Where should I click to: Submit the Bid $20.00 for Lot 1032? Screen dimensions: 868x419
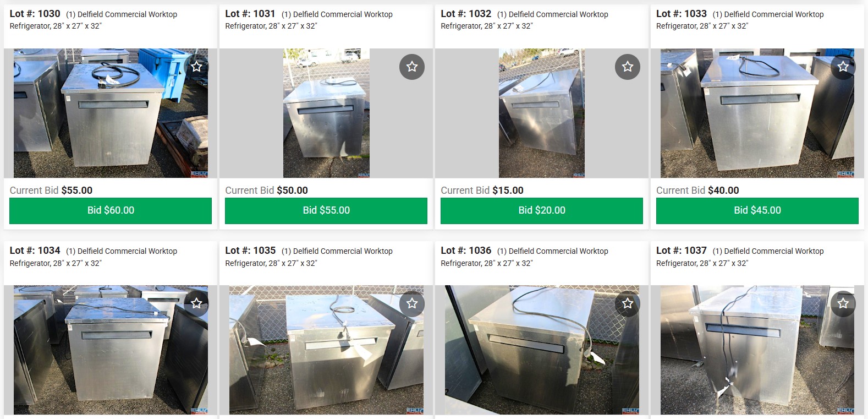click(x=542, y=210)
